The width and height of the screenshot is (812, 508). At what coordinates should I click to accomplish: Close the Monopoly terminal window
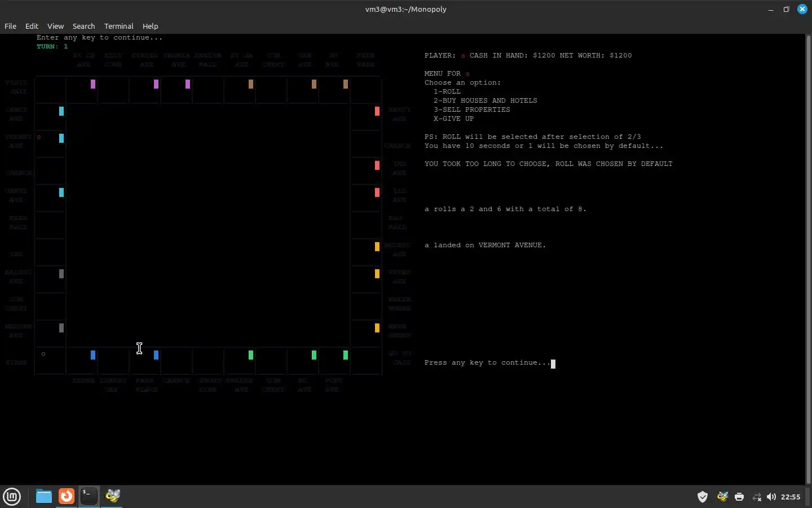[802, 10]
